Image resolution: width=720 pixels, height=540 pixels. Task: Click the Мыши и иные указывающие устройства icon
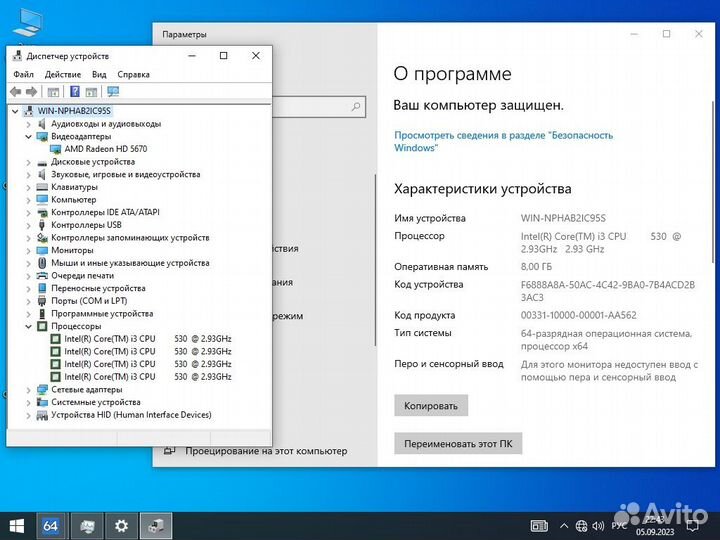(x=42, y=263)
